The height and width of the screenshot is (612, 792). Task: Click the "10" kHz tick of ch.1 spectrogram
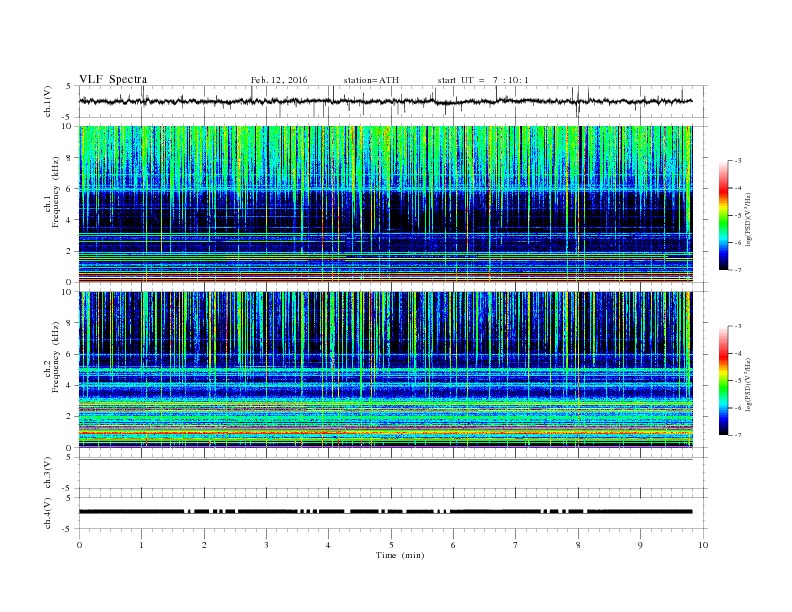click(67, 126)
